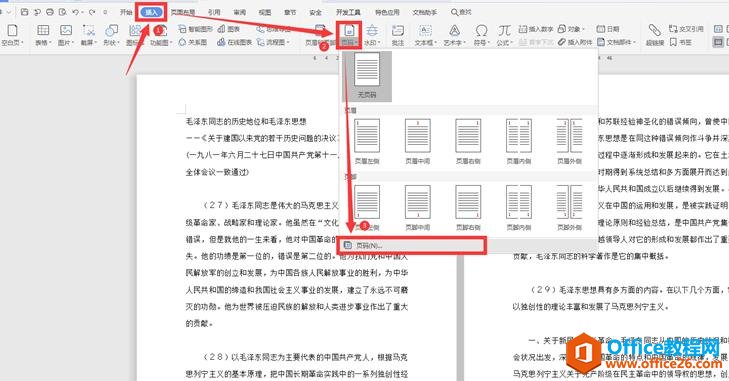This screenshot has width=729, height=381.
Task: Insert a Flowchart (流程图)
Action: 273,42
